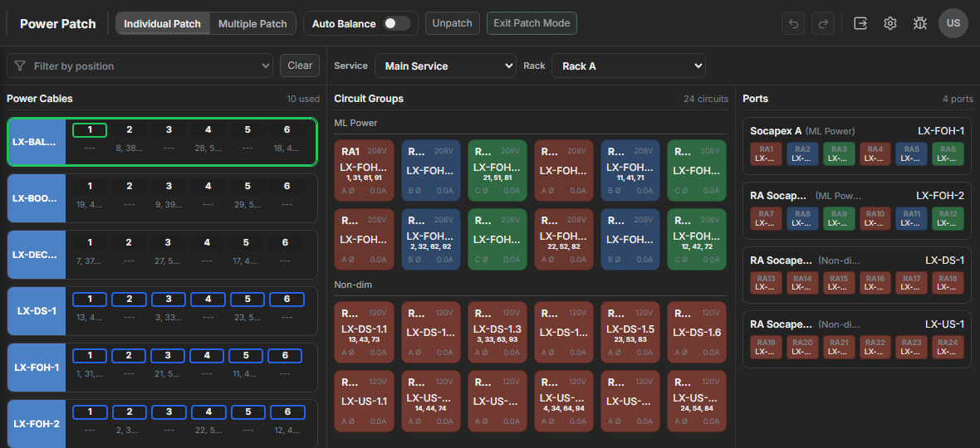980x448 pixels.
Task: Select the LX-FOH-1 power cable label
Action: [37, 367]
